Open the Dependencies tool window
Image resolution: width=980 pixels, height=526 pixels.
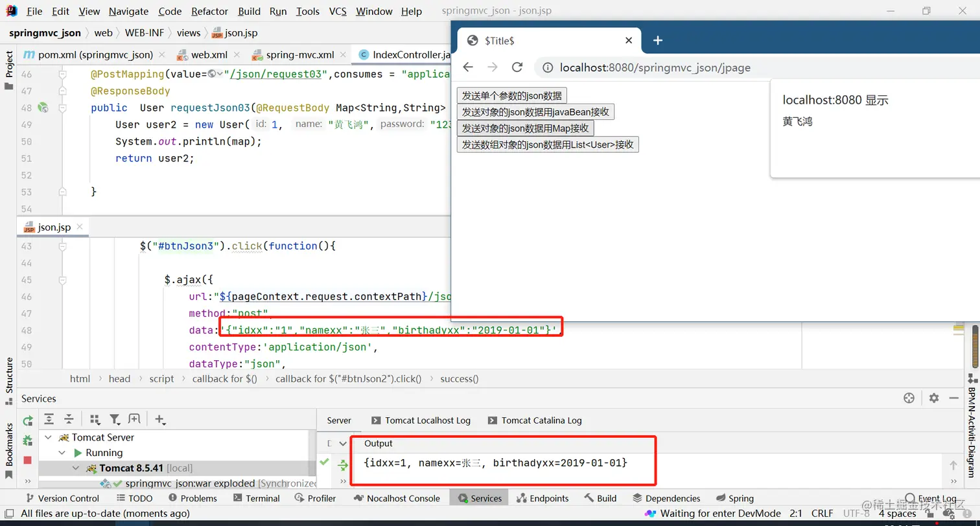point(666,498)
